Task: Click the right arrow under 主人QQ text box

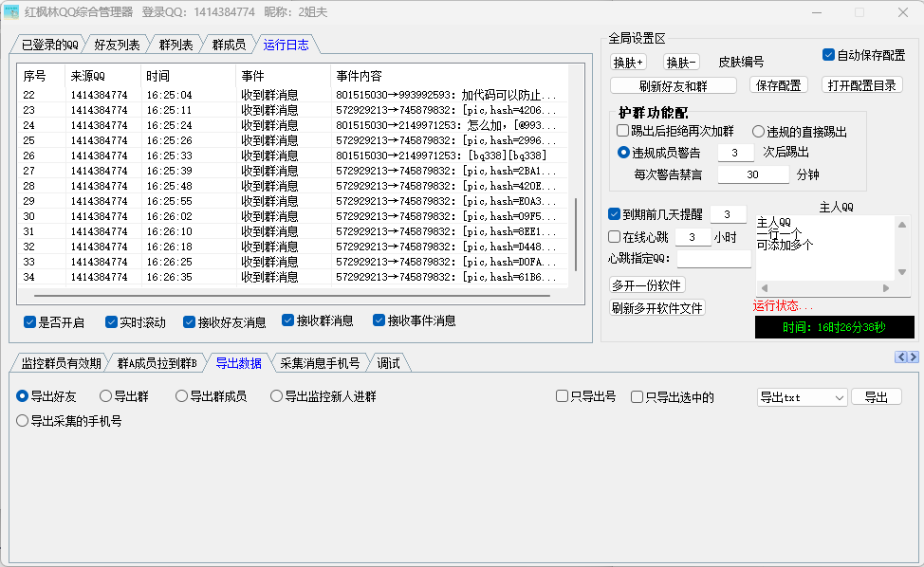Action: (887, 288)
